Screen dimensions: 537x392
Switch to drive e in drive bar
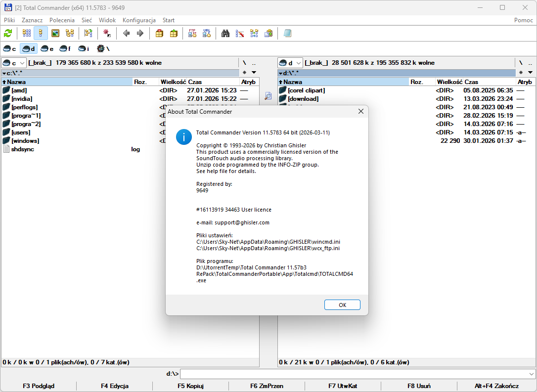[47, 48]
